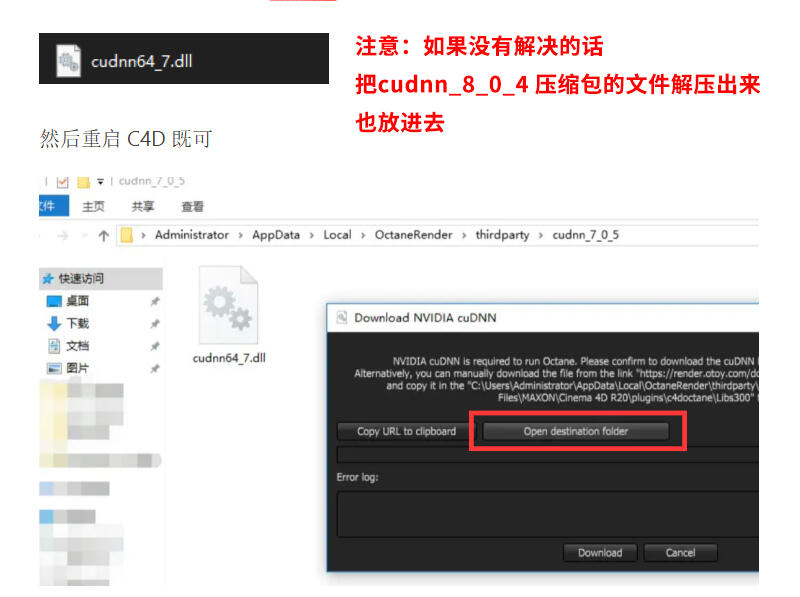Click Open destination folder button
Image resolution: width=800 pixels, height=597 pixels.
(576, 431)
